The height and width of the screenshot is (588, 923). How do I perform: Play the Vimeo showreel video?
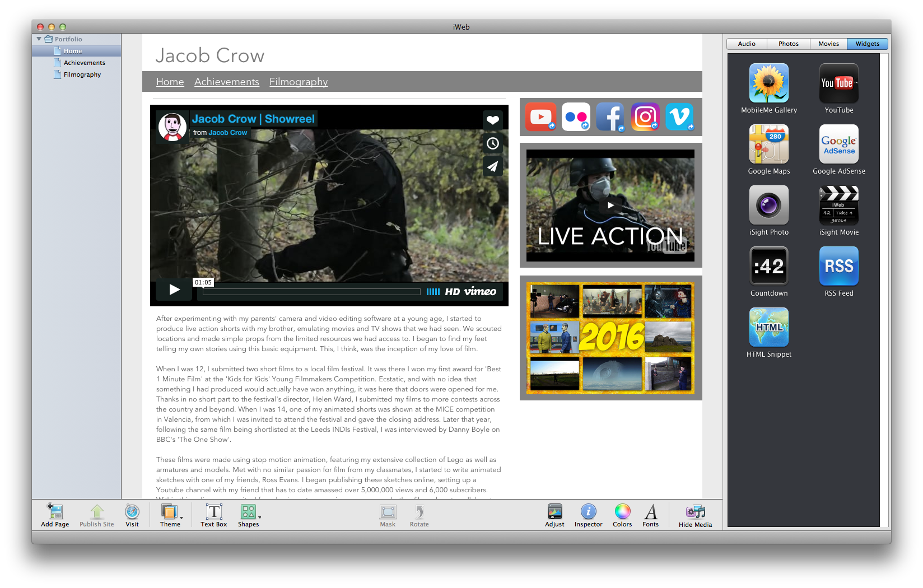[174, 290]
